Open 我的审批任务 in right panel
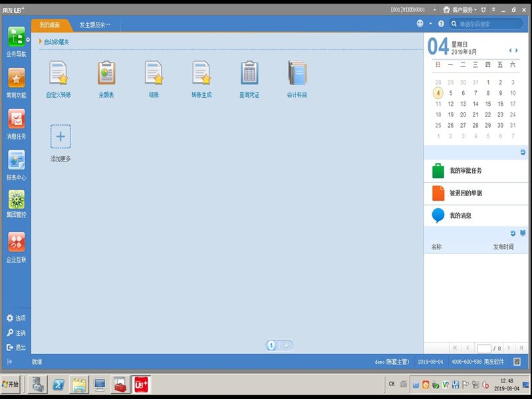The height and width of the screenshot is (399, 532). click(465, 171)
